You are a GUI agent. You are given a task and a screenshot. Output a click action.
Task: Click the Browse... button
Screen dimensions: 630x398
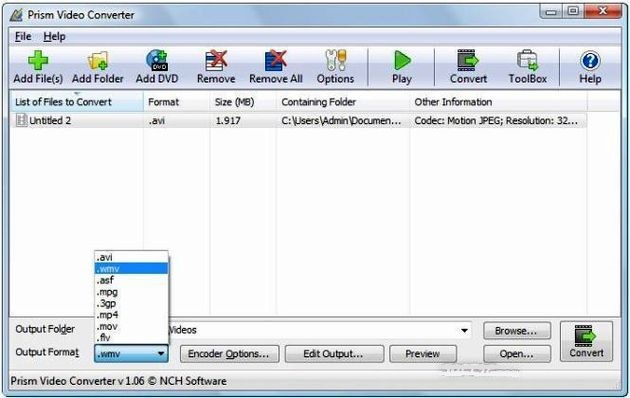(x=517, y=331)
